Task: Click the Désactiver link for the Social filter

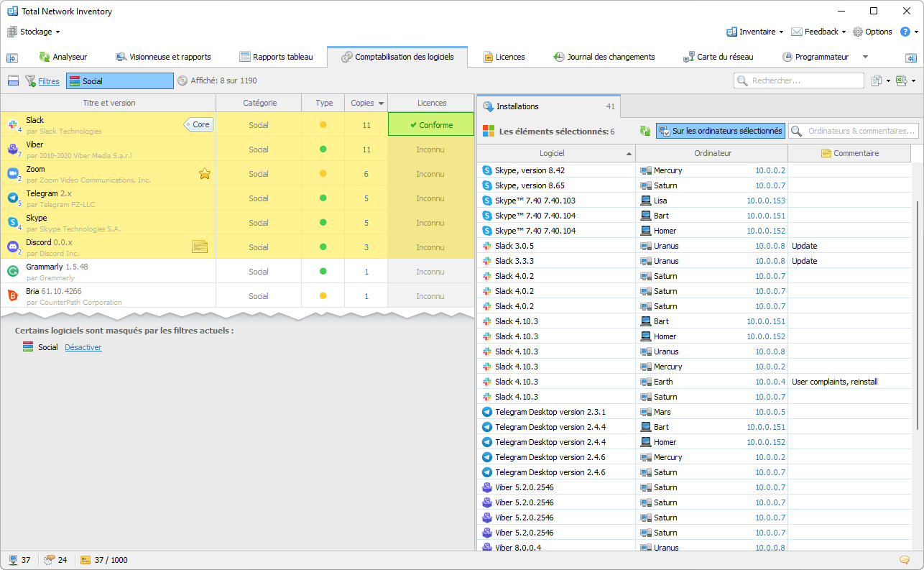Action: [x=83, y=347]
